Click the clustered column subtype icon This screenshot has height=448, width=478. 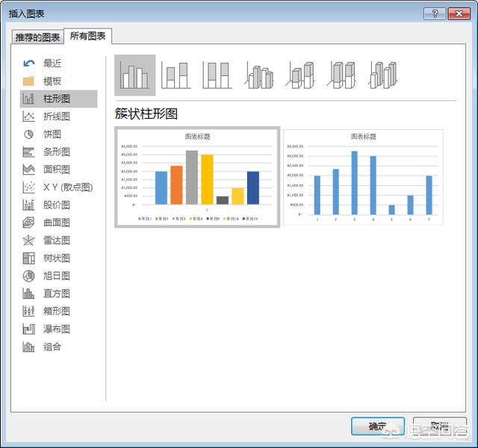coord(135,75)
